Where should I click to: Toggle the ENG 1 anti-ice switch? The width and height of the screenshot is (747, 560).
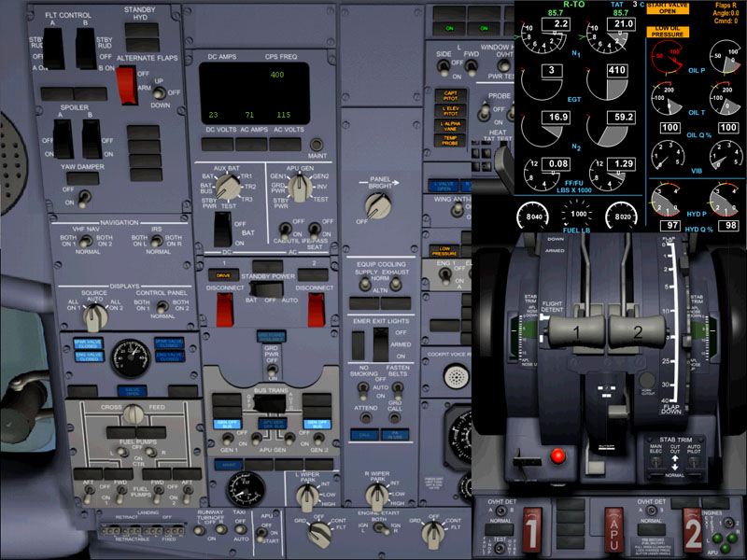444,274
